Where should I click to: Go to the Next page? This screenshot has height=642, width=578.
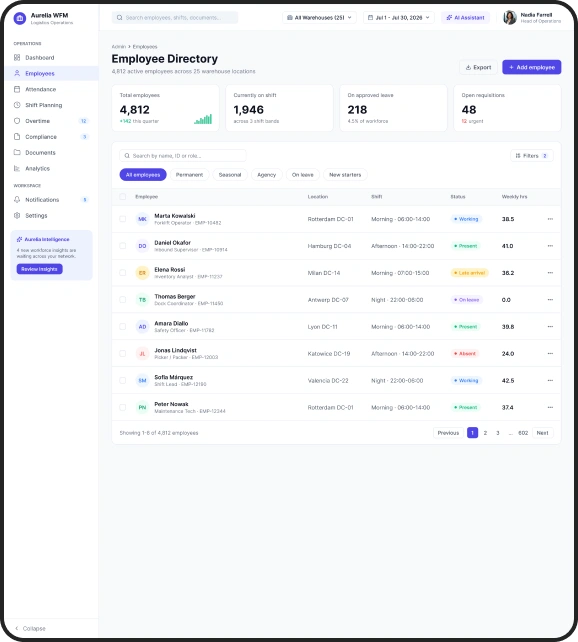(542, 433)
